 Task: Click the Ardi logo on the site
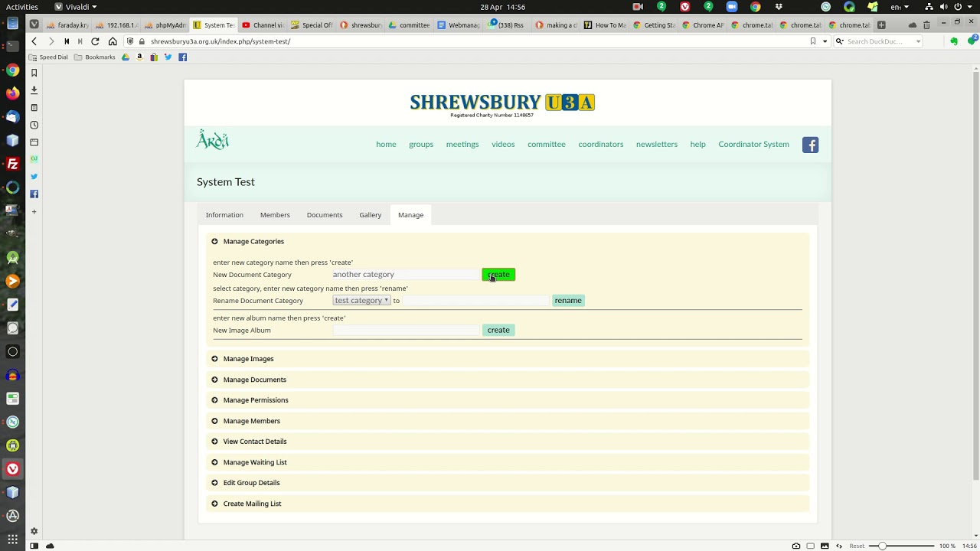pos(213,140)
